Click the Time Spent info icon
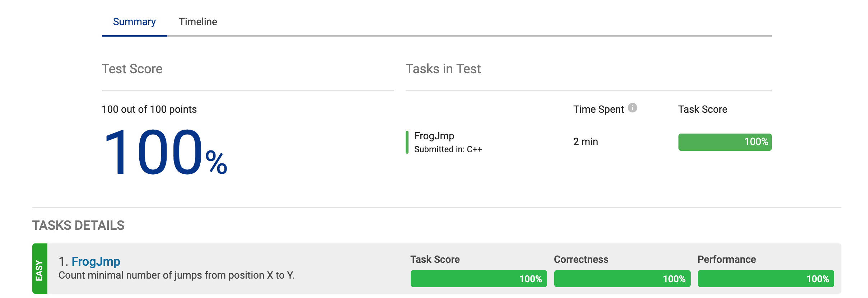The image size is (868, 298). point(632,108)
